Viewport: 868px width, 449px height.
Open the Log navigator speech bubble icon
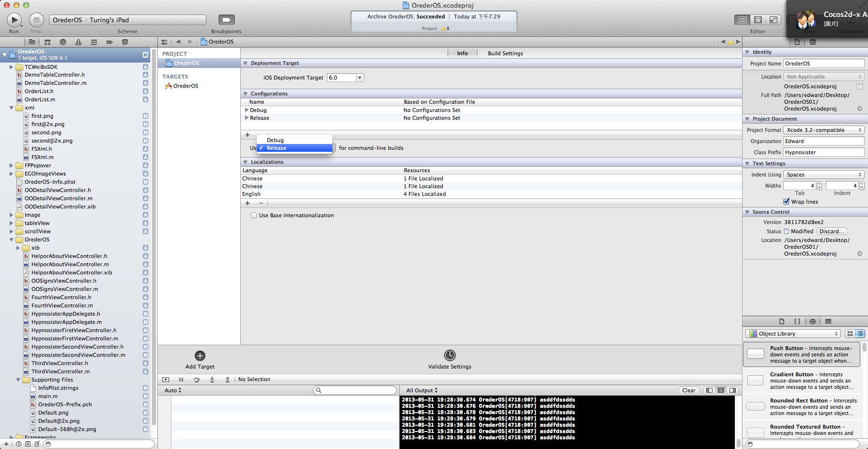(x=125, y=42)
